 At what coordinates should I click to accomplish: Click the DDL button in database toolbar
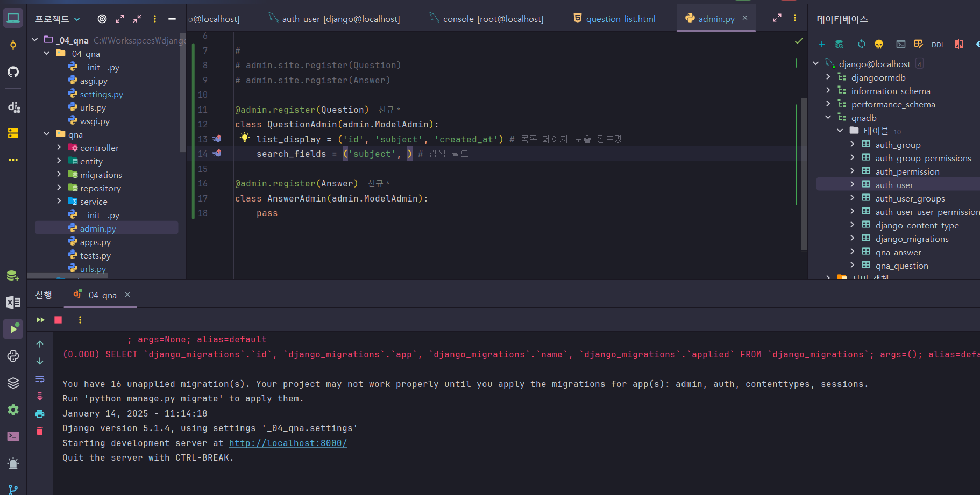938,45
